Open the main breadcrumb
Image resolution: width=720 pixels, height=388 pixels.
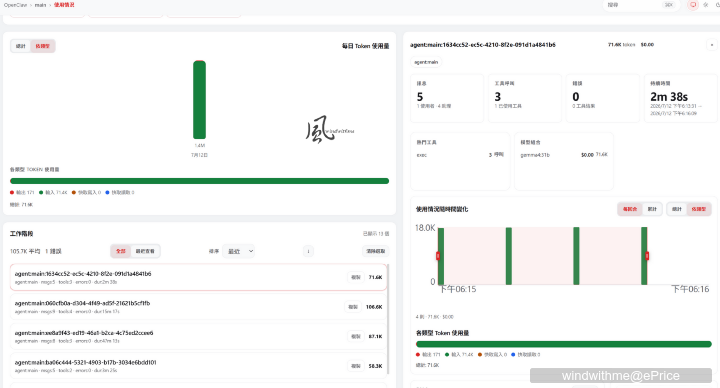click(x=40, y=5)
